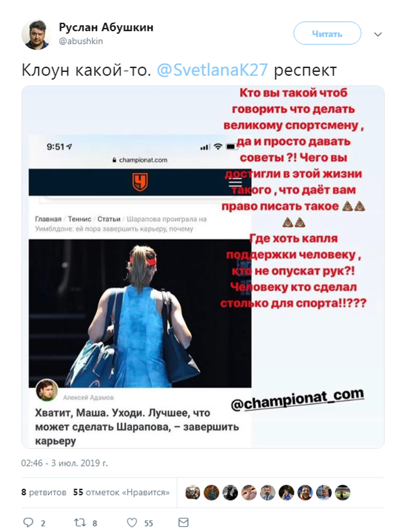The height and width of the screenshot is (532, 402).
Task: Expand the tweet options chevron
Action: tap(378, 34)
